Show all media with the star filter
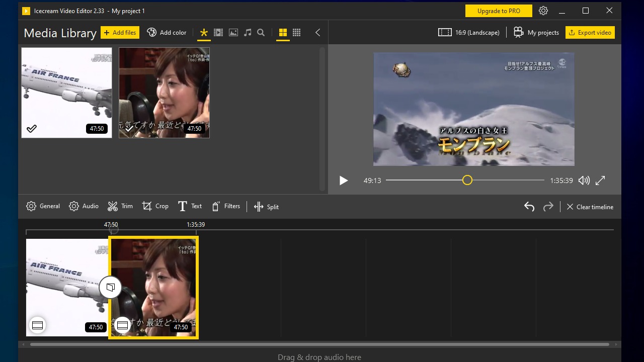The height and width of the screenshot is (362, 644). click(x=204, y=33)
